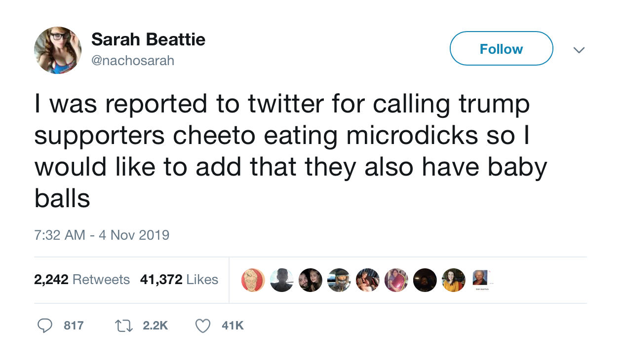
Task: Expand the tweet options chevron menu
Action: pyautogui.click(x=579, y=50)
